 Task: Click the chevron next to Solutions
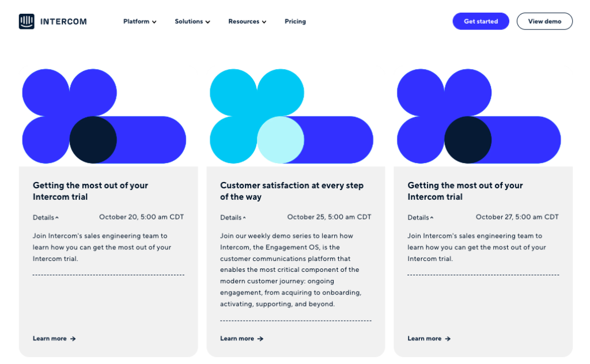pyautogui.click(x=207, y=22)
